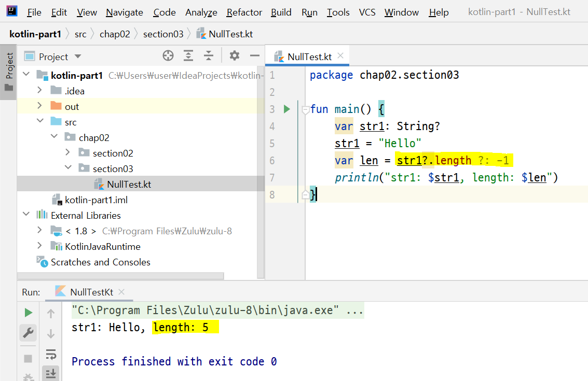Fold end marker at line 8

tap(305, 195)
